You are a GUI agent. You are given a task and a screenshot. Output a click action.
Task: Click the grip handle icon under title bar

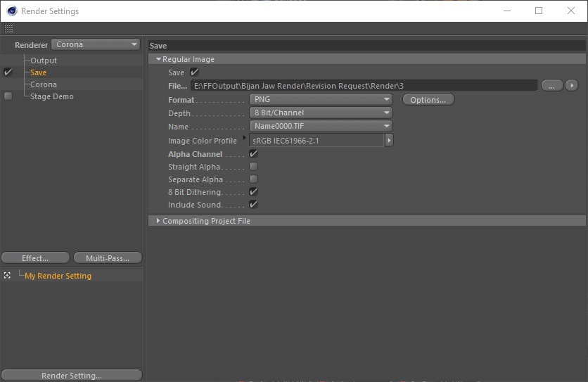point(8,29)
